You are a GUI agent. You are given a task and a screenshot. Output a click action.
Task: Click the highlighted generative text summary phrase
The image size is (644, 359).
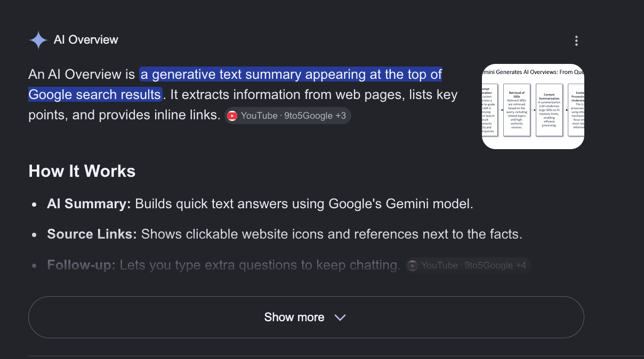[x=235, y=84]
